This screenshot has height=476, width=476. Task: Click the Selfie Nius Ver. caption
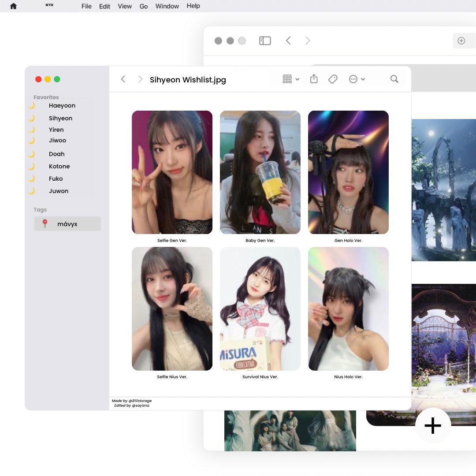coord(172,377)
